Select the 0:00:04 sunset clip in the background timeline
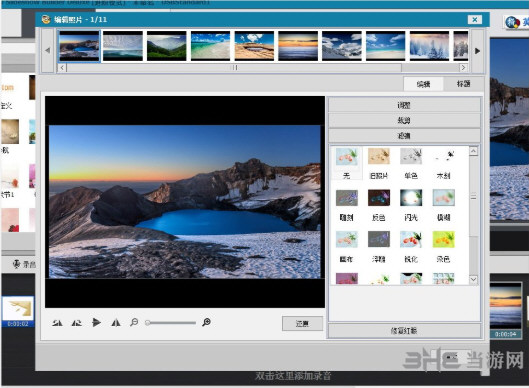 coord(505,310)
